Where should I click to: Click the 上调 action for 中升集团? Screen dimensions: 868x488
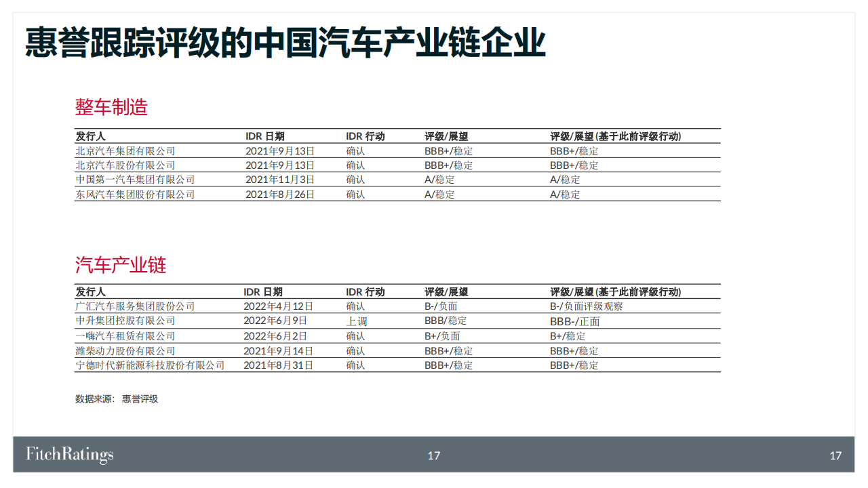coord(356,321)
